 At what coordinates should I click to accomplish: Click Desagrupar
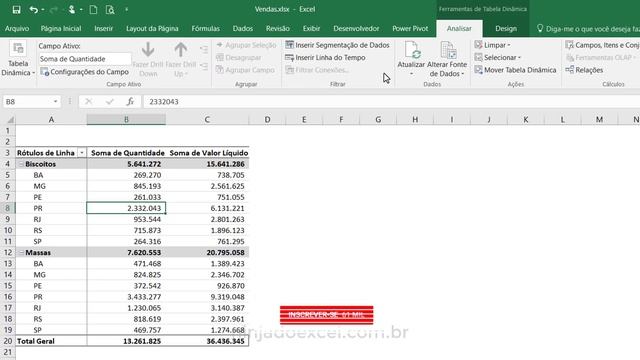239,58
